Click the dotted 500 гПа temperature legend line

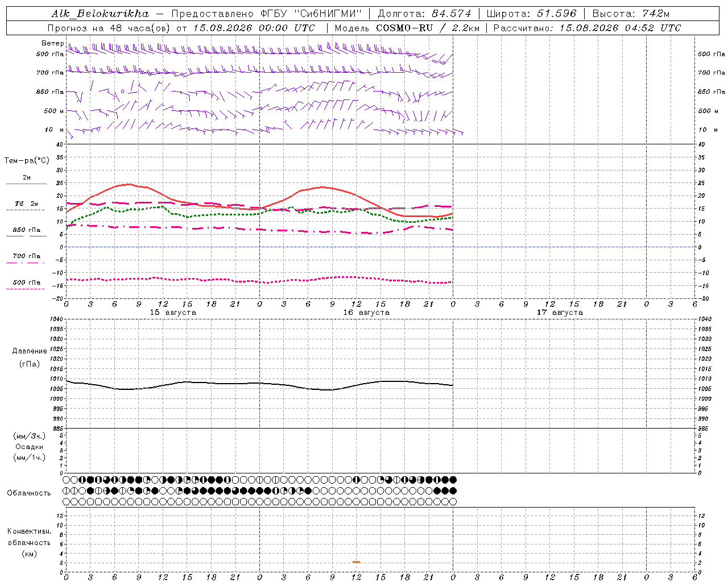[x=25, y=289]
